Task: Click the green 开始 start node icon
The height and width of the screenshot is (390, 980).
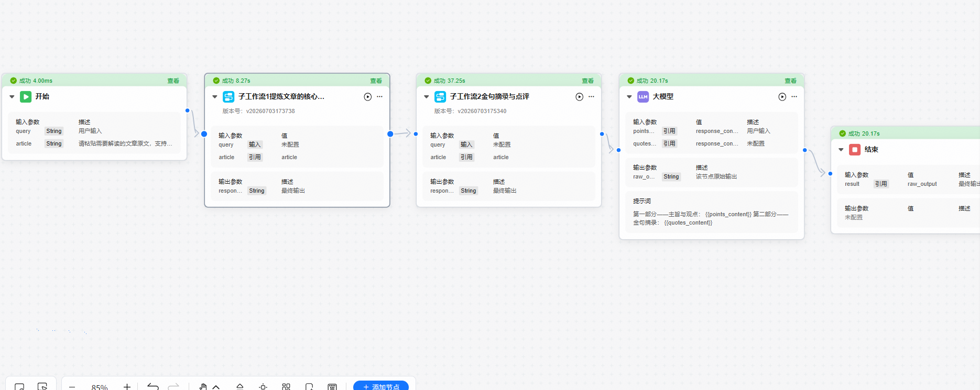Action: [26, 97]
